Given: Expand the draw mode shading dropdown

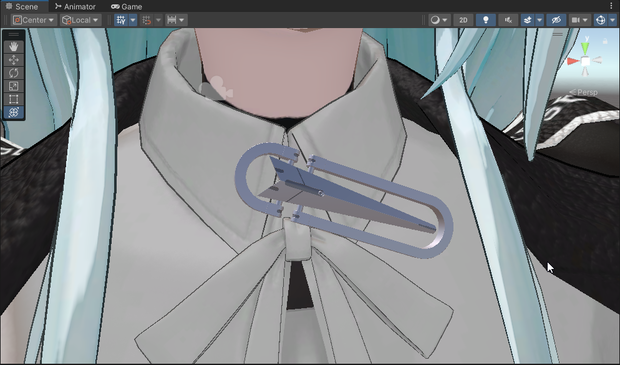Looking at the screenshot, I should [439, 20].
